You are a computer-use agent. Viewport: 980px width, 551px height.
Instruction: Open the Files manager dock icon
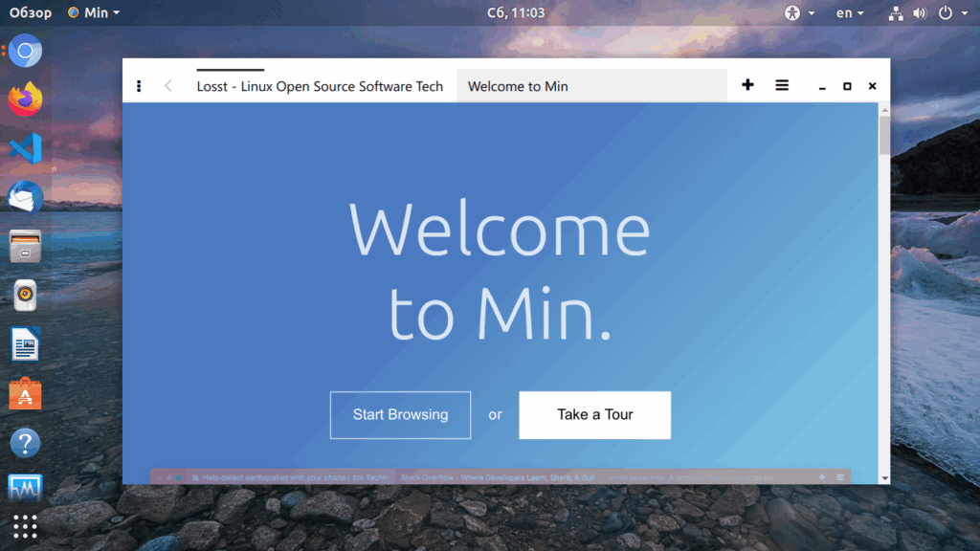(x=25, y=246)
